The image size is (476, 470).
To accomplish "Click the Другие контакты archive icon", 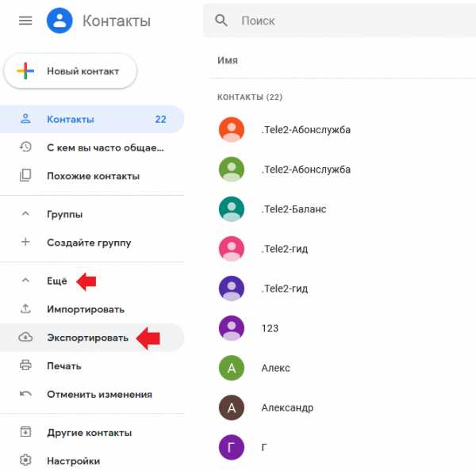I will pyautogui.click(x=25, y=432).
